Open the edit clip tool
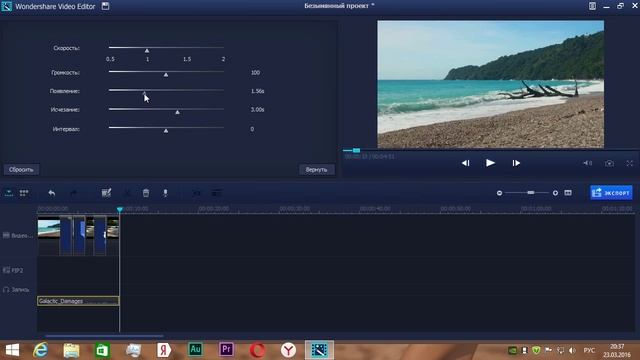Image resolution: width=640 pixels, height=360 pixels. click(106, 193)
